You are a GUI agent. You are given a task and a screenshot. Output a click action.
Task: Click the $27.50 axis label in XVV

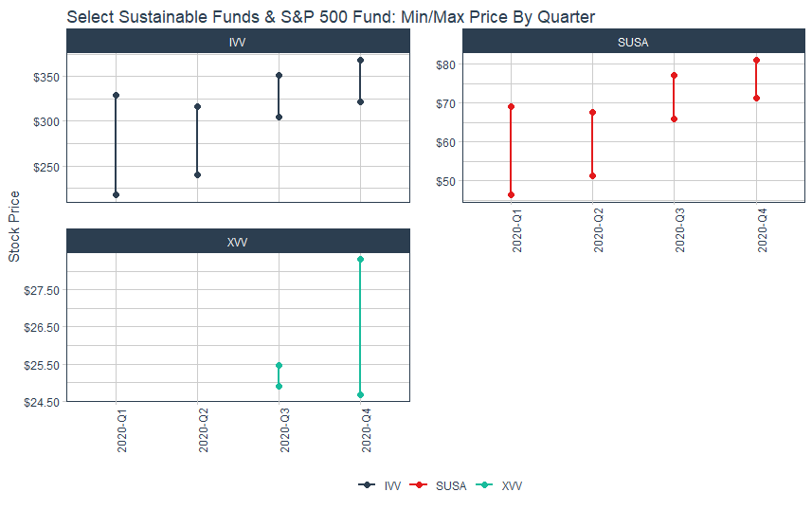pos(42,290)
